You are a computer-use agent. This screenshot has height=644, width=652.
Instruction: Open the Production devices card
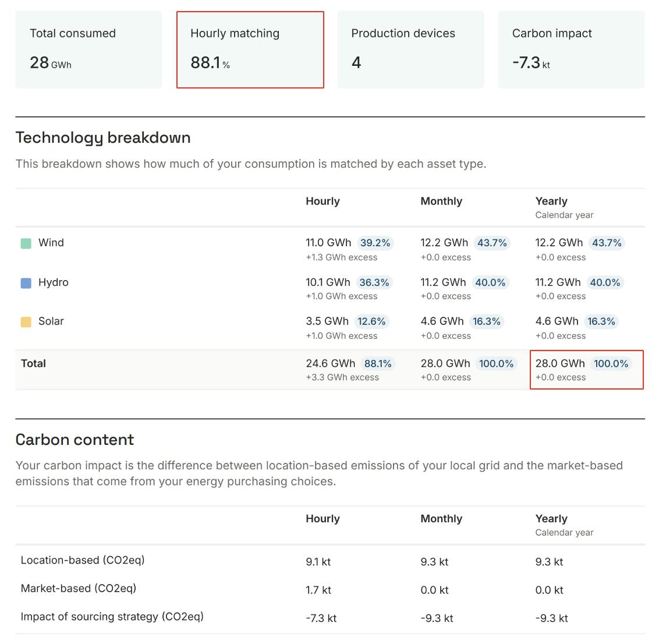point(410,50)
